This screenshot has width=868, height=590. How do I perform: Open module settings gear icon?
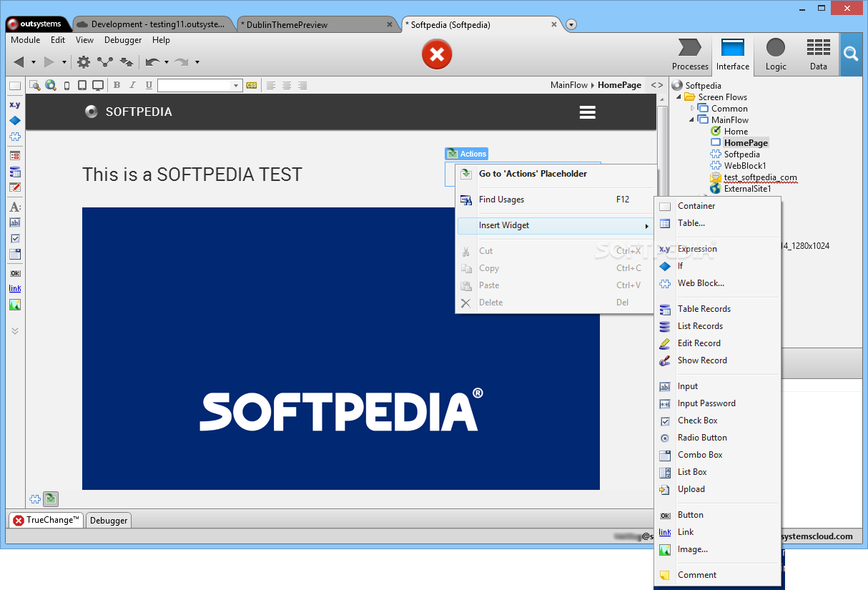pyautogui.click(x=84, y=62)
